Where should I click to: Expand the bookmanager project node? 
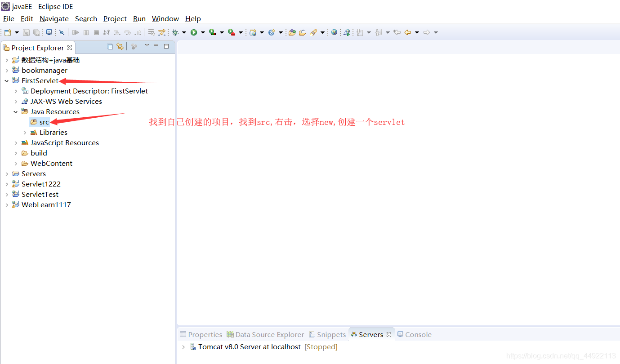(6, 71)
